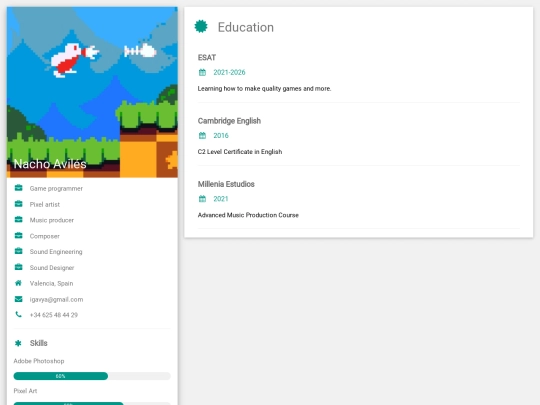Screen dimensions: 540x405
Task: Click the briefcase icon beside Sound Engineering
Action: point(19,251)
